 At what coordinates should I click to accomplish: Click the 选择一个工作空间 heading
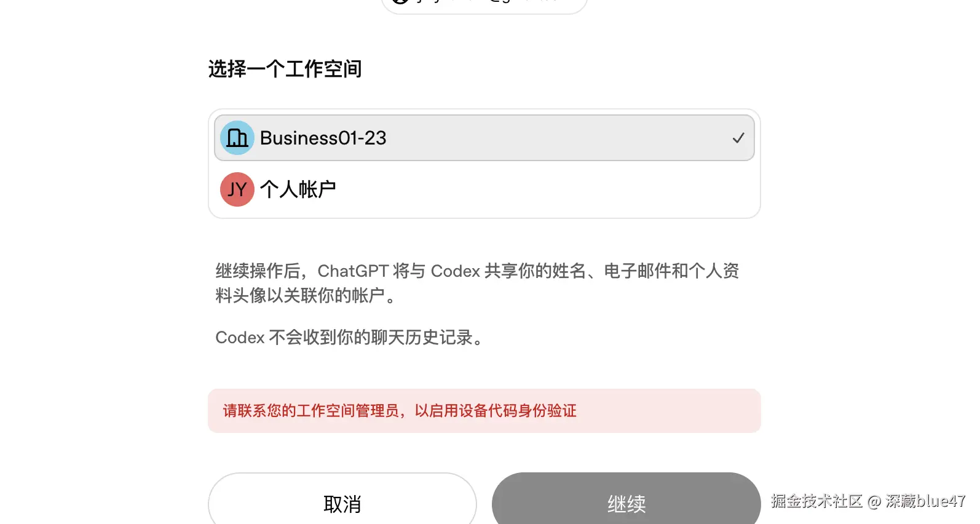[285, 69]
